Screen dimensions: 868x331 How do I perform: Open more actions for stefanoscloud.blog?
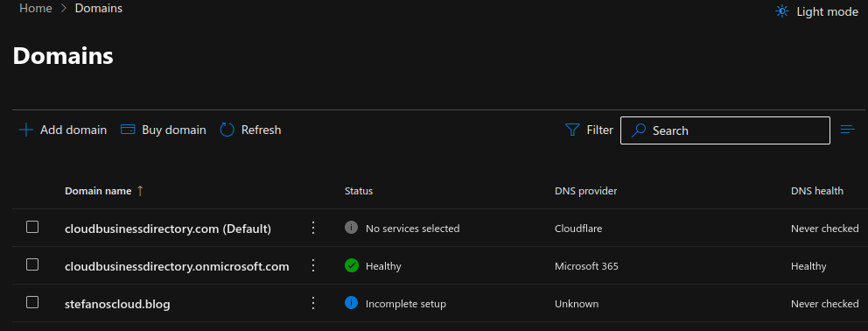pos(312,303)
